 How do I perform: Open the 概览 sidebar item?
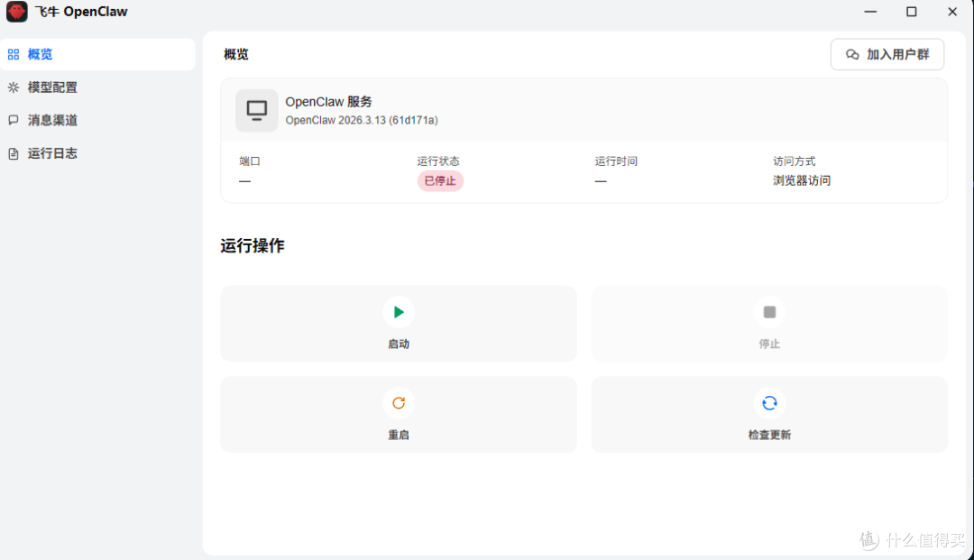point(97,55)
